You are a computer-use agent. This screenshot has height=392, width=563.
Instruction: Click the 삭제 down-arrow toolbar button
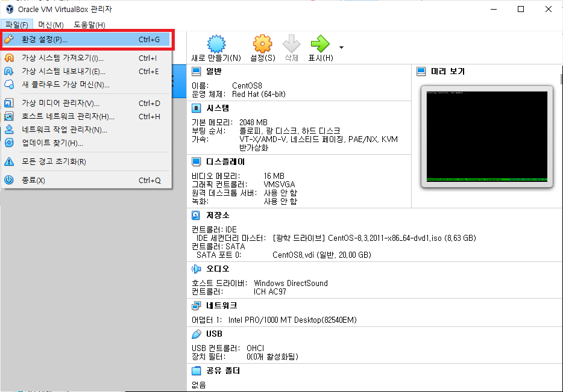click(x=291, y=48)
